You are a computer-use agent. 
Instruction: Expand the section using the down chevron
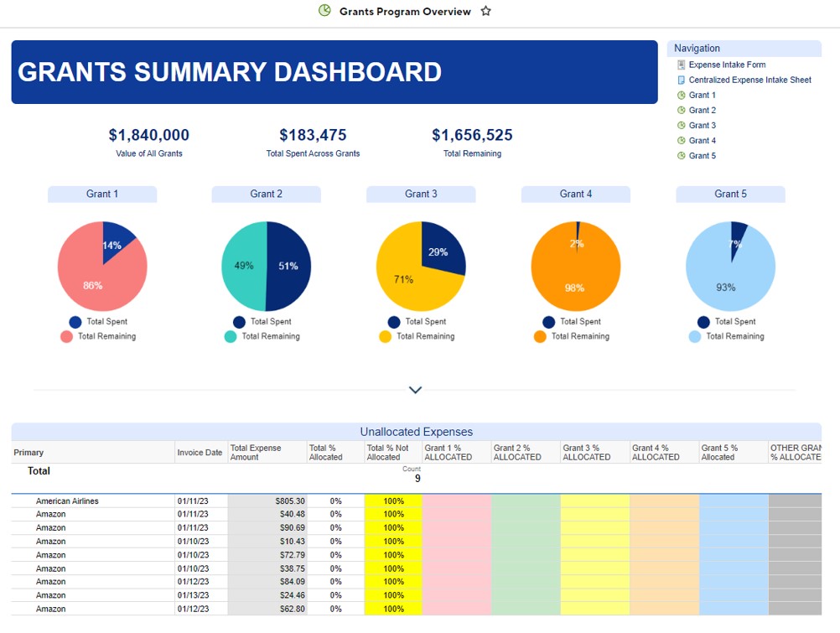click(415, 390)
